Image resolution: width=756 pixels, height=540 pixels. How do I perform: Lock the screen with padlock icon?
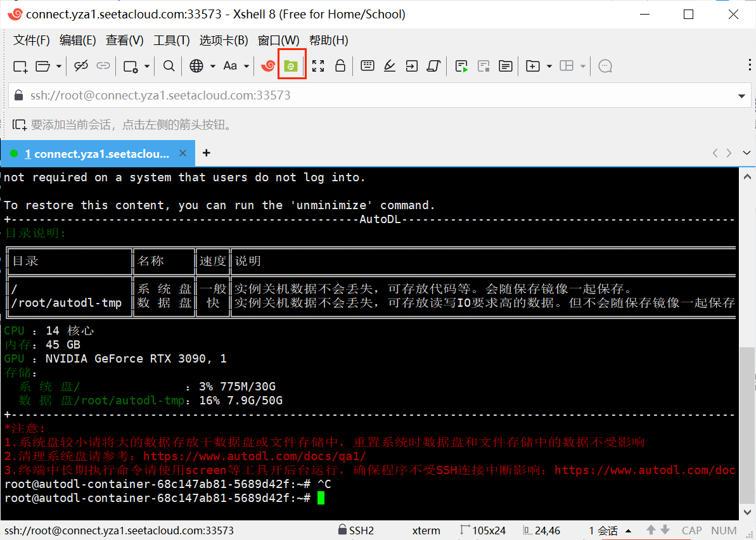click(x=340, y=65)
